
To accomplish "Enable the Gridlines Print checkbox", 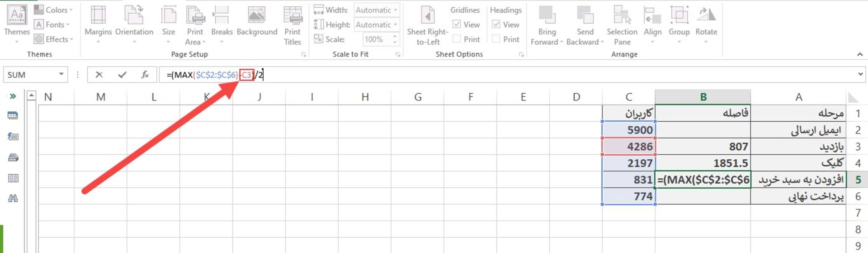I will [457, 39].
